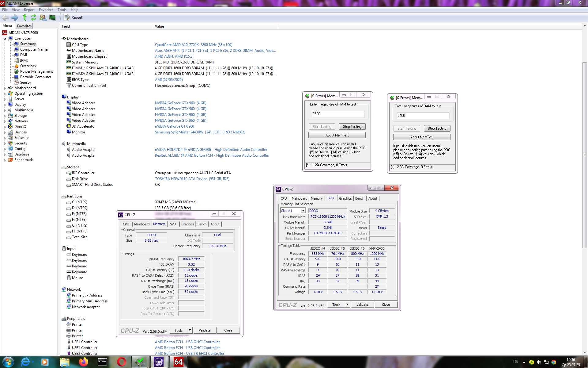588x368 pixels.
Task: Click the green monitor diagnostics toolbar icon
Action: point(52,17)
